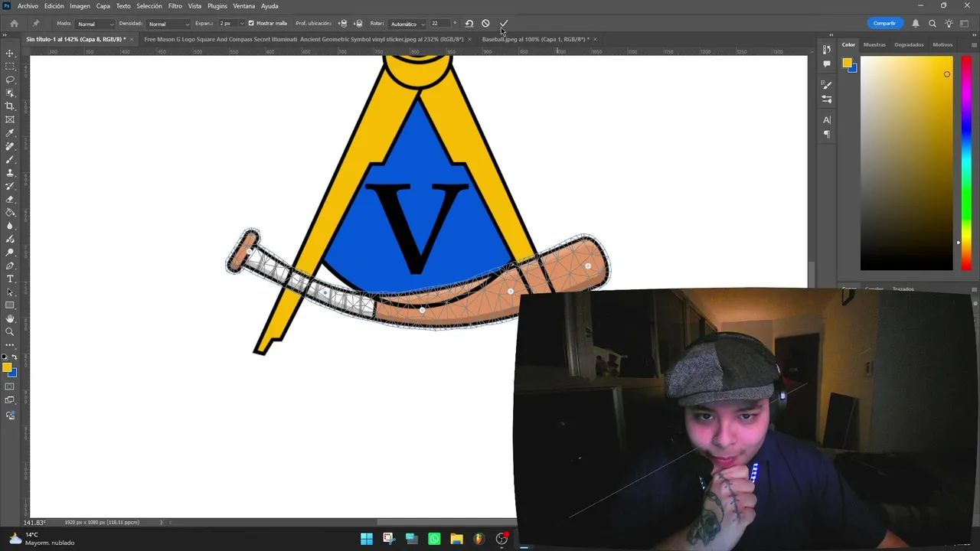Click the Compartir button

884,24
